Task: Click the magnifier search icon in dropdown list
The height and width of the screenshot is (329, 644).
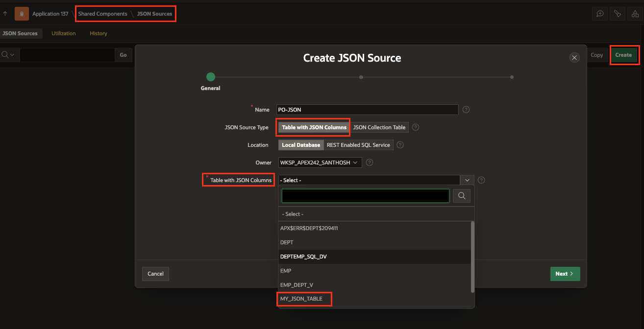Action: point(461,196)
